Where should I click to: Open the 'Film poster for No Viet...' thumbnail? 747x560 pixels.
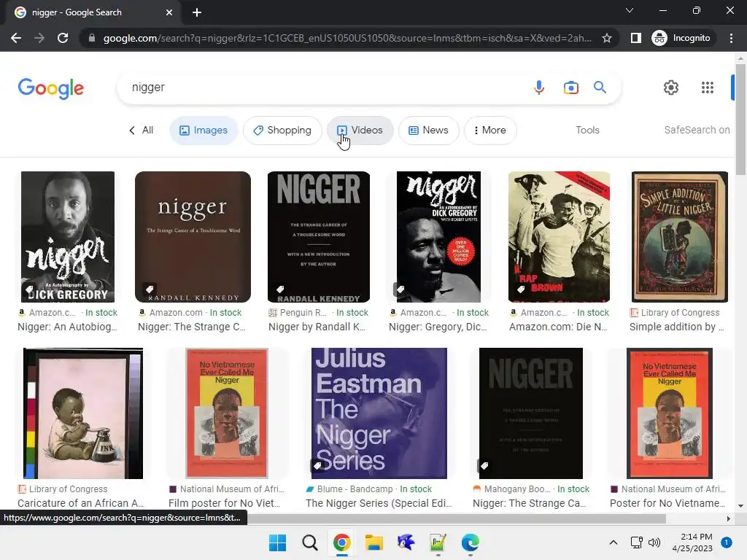pyautogui.click(x=227, y=413)
